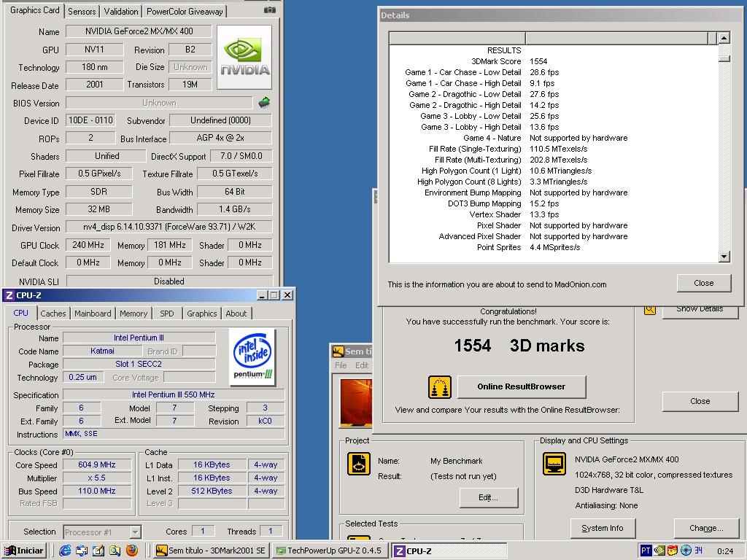Switch to 3DMark2001 SE taskbar button
This screenshot has height=560, width=747.
coord(212,551)
